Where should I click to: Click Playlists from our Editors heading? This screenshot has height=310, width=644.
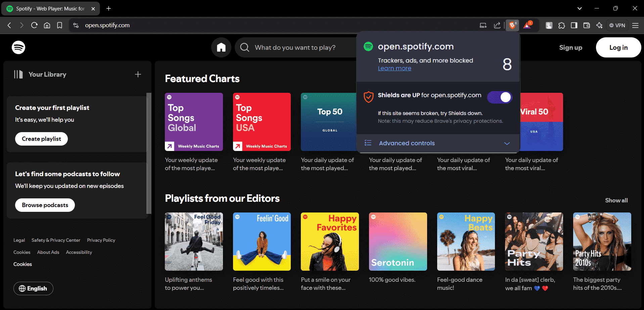tap(222, 198)
